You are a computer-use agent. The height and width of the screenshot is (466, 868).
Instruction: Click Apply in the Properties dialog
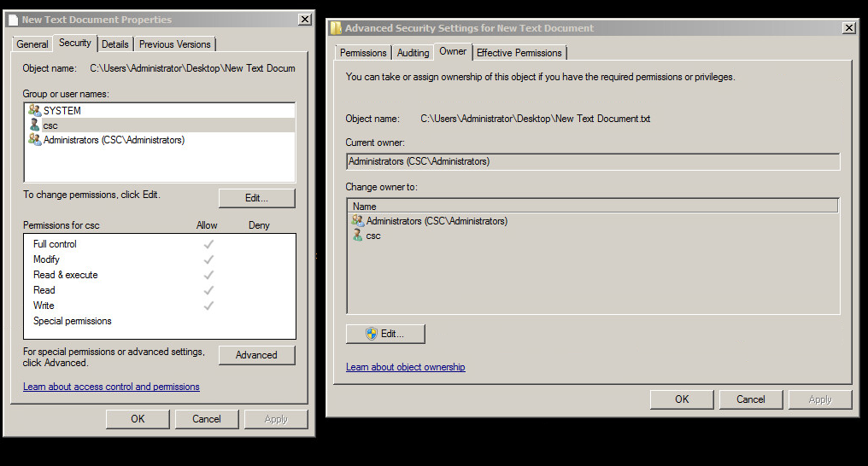(x=276, y=419)
